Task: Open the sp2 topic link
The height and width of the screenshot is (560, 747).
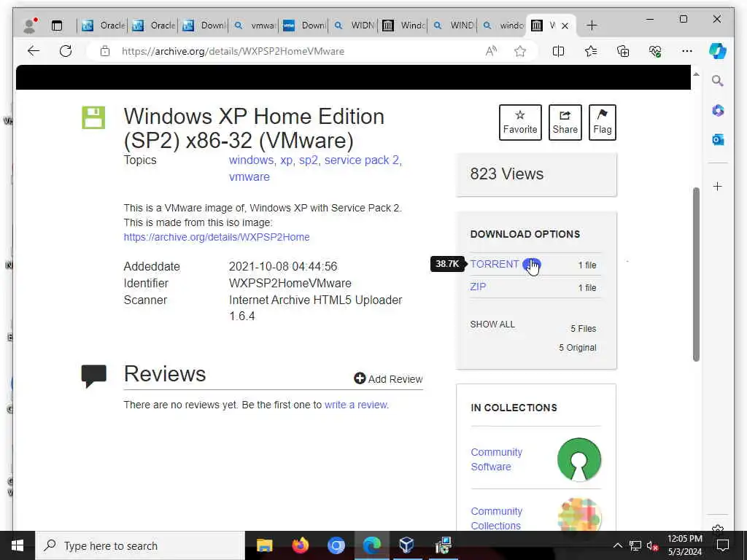Action: (309, 160)
